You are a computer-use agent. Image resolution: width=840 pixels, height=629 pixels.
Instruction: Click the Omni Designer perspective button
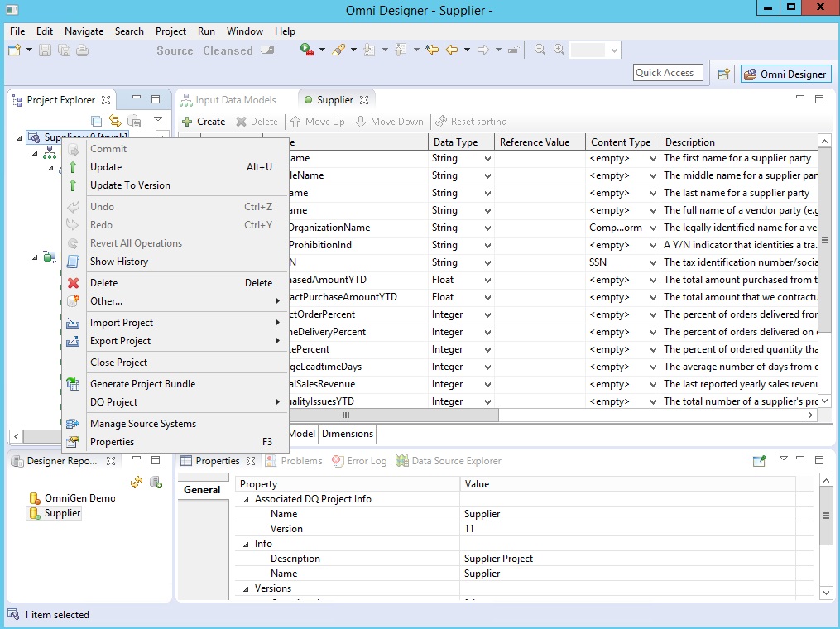[786, 74]
